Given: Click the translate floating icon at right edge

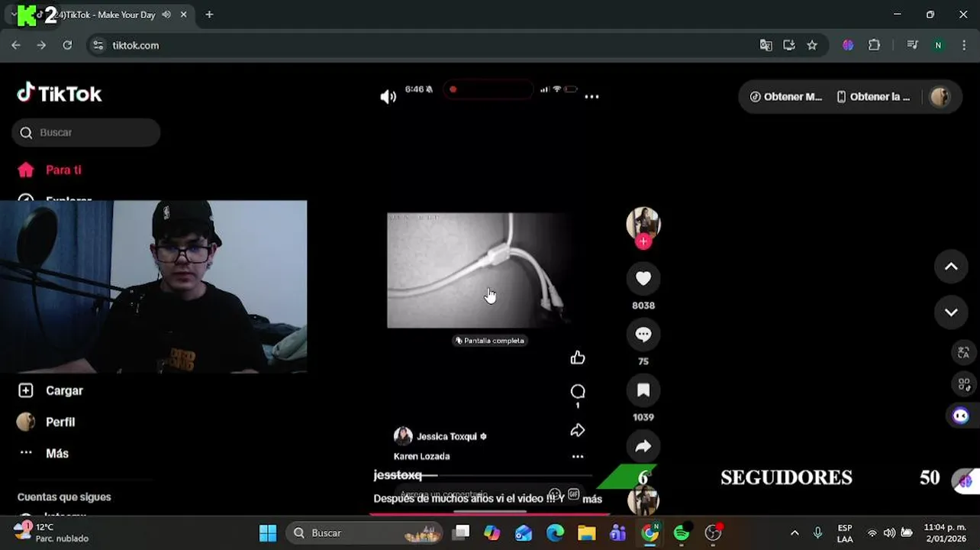Looking at the screenshot, I should click(x=963, y=352).
